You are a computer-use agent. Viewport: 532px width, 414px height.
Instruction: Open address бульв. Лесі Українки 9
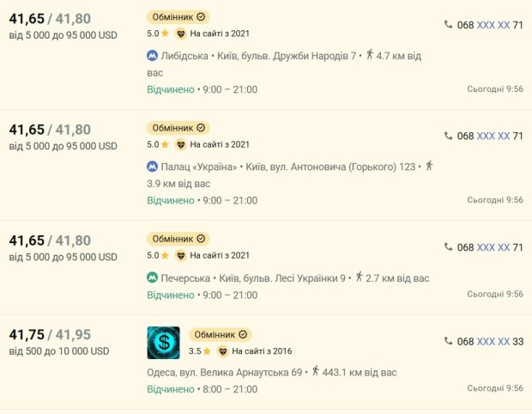282,278
